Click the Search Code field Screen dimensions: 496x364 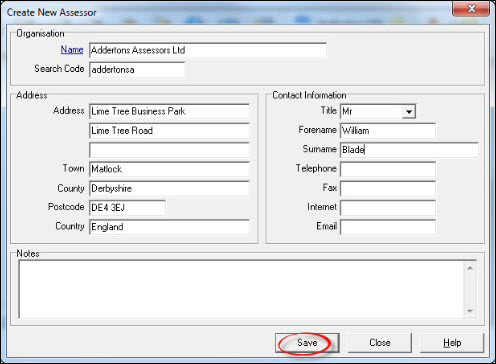tap(137, 69)
